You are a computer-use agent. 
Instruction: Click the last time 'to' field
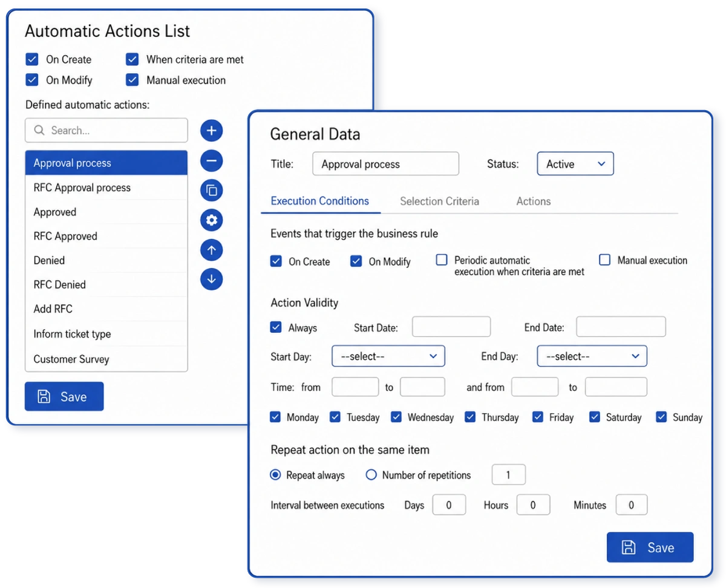point(616,387)
